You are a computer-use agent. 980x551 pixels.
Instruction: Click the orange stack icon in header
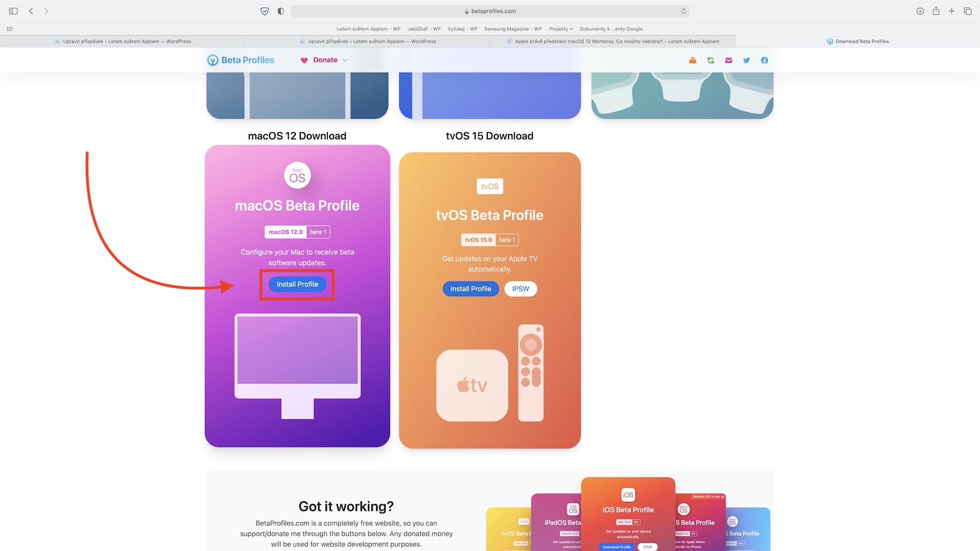point(693,60)
